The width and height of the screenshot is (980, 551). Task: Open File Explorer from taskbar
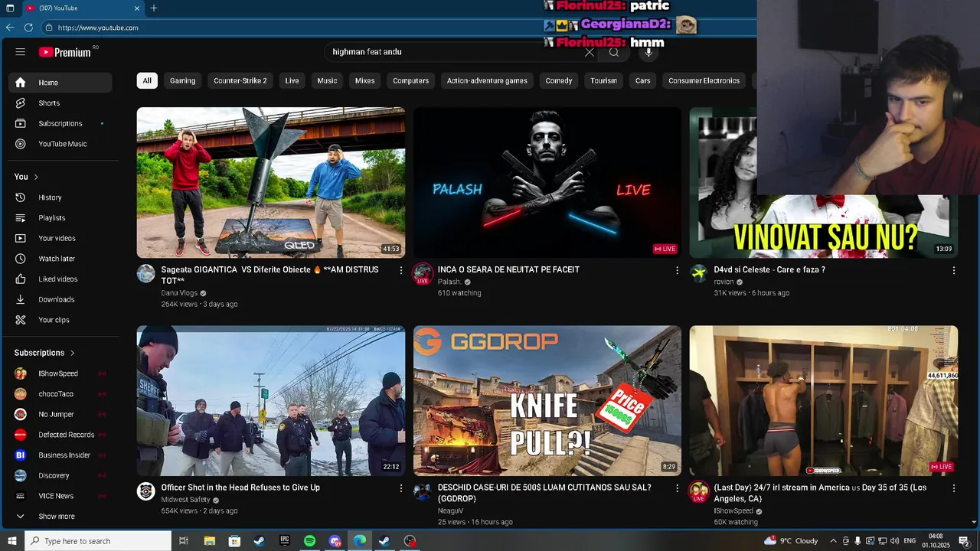click(209, 541)
